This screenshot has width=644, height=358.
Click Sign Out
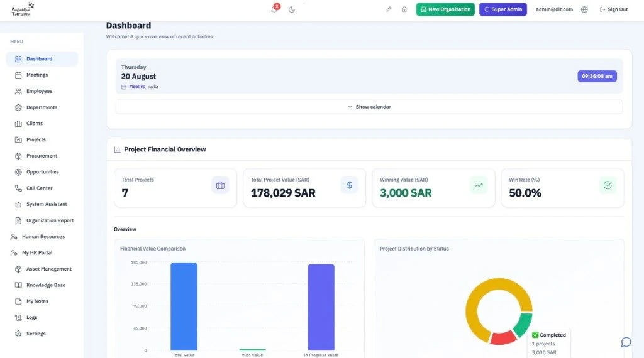614,9
